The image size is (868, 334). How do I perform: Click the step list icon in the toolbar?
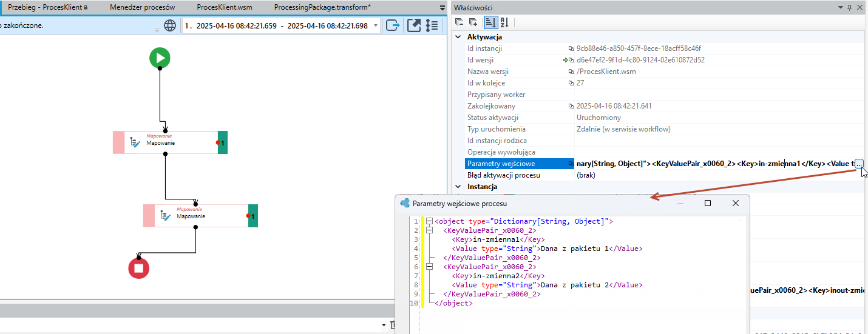432,25
